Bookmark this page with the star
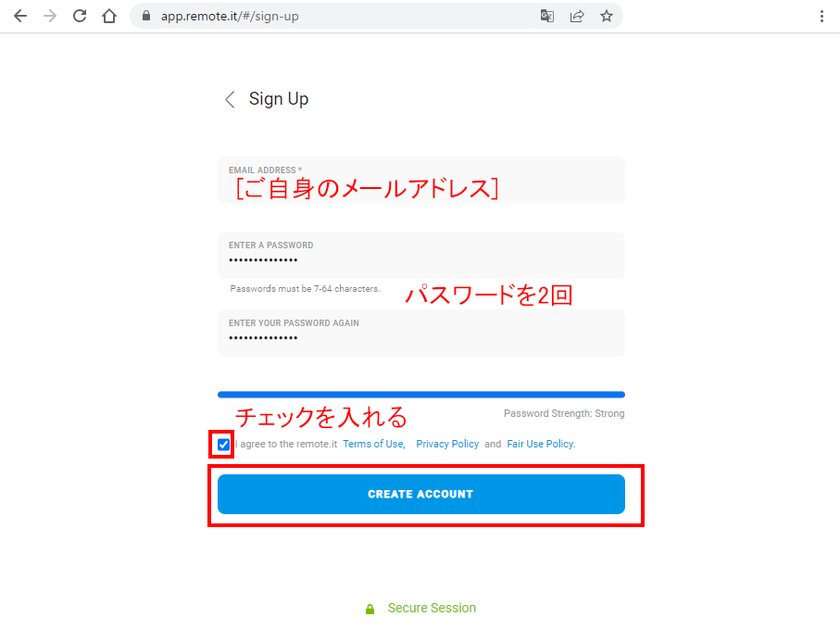This screenshot has width=840, height=642. click(x=607, y=16)
